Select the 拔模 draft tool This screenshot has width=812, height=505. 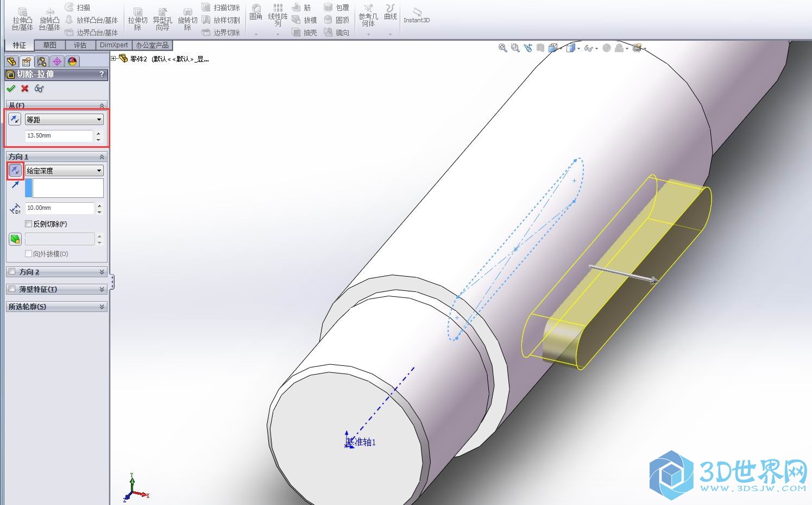click(304, 20)
